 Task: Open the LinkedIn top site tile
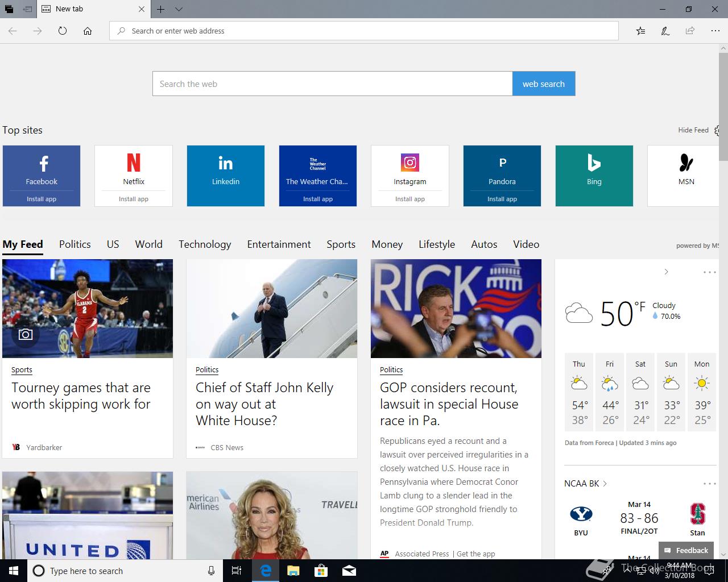coord(226,176)
